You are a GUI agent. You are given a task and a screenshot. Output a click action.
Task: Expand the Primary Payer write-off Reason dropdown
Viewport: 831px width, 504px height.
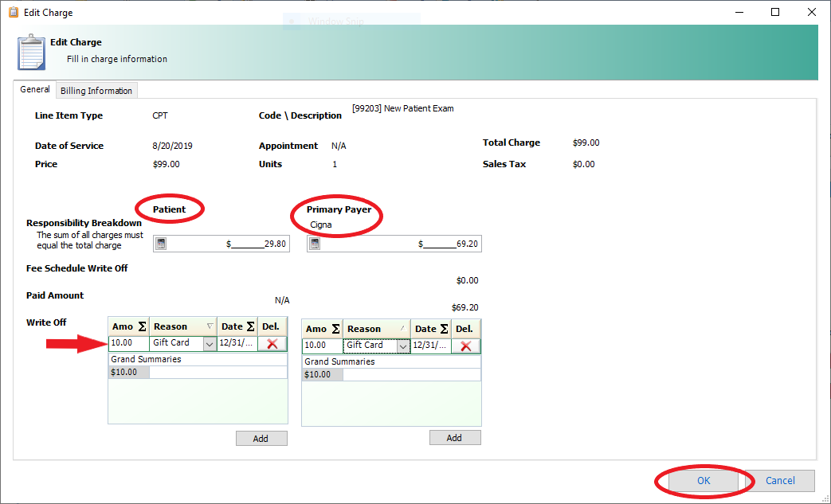point(403,346)
